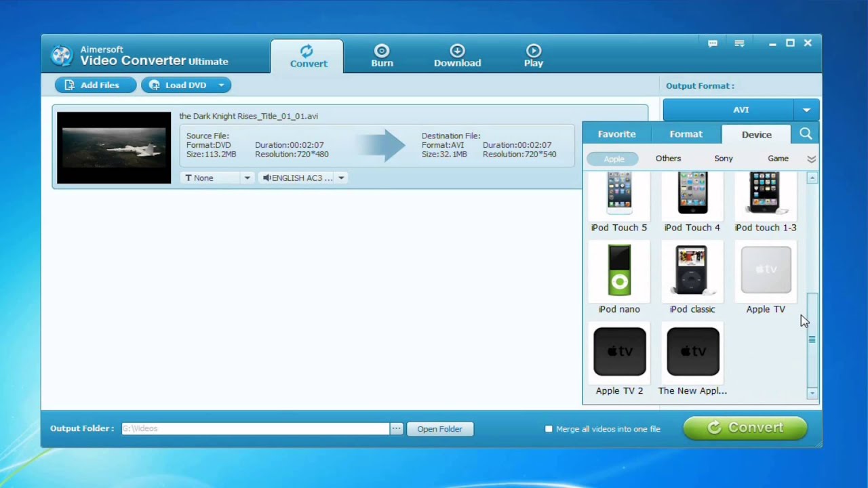The image size is (868, 488).
Task: Expand more device categories chevron
Action: [811, 159]
